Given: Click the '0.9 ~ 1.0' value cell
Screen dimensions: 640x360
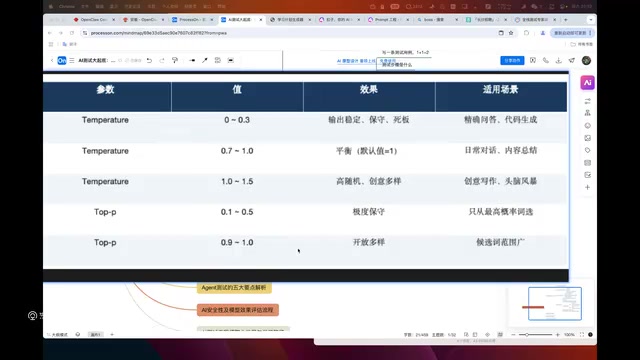Looking at the screenshot, I should pos(237,243).
